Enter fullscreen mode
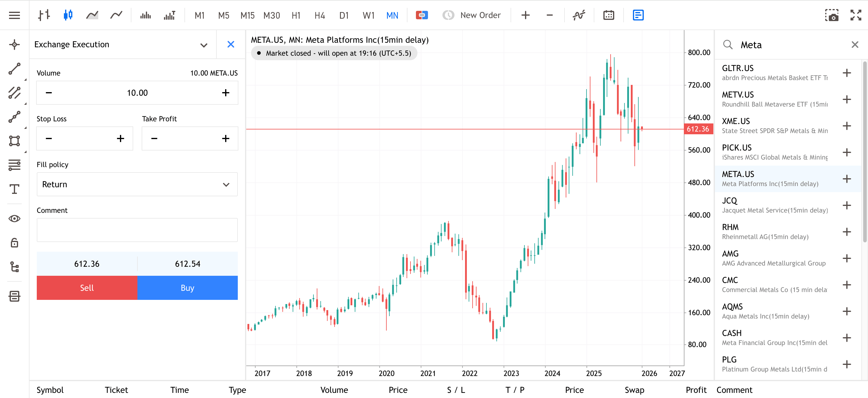Viewport: 868px width, 398px height. click(x=856, y=15)
